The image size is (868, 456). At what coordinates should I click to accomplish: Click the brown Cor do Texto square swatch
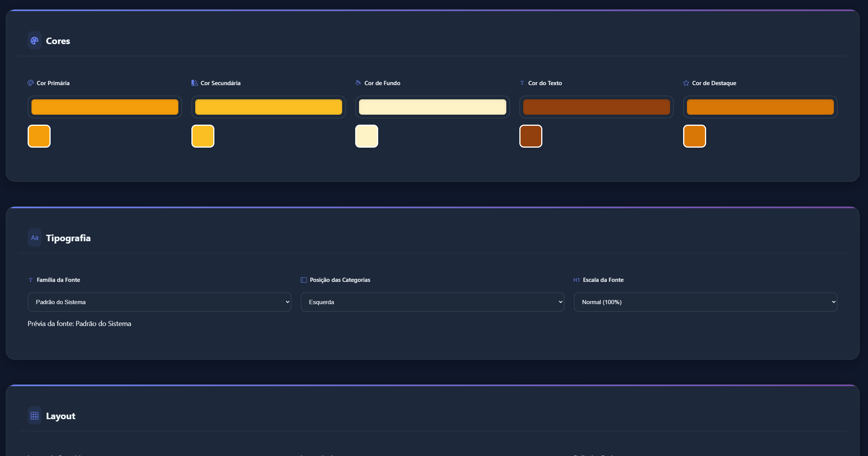[531, 136]
